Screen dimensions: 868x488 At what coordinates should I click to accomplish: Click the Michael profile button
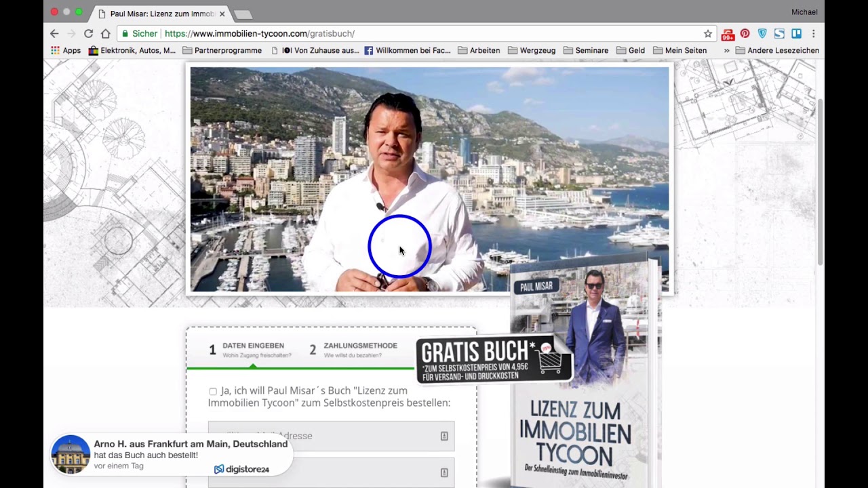804,12
